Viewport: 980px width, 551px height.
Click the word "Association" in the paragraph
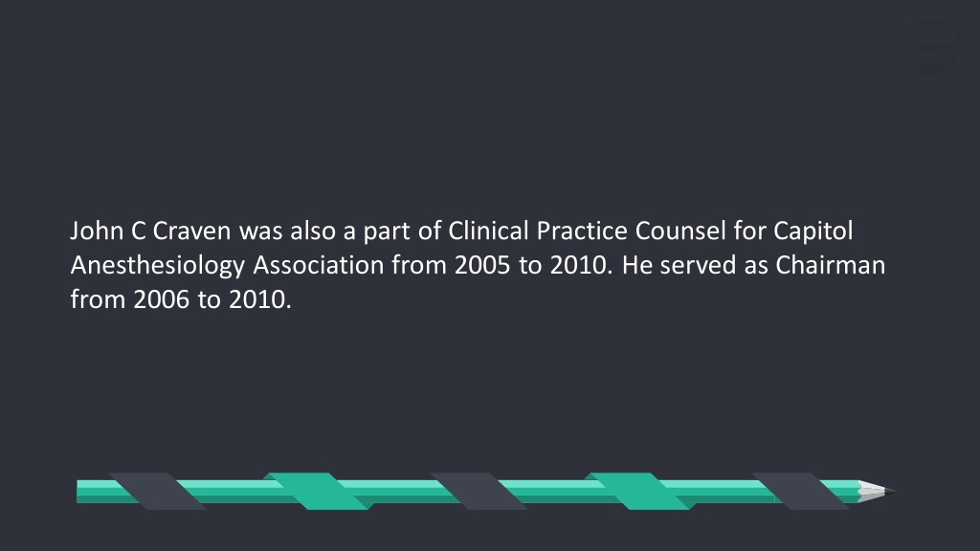[318, 265]
